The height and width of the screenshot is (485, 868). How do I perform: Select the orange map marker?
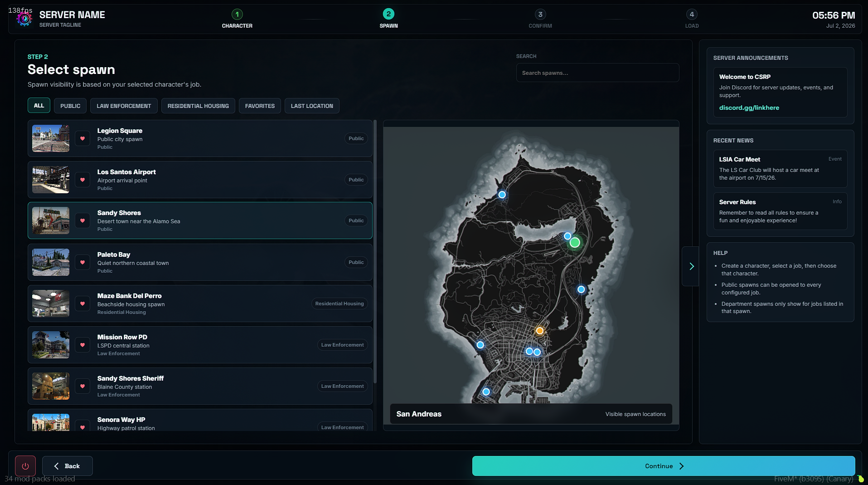tap(539, 331)
